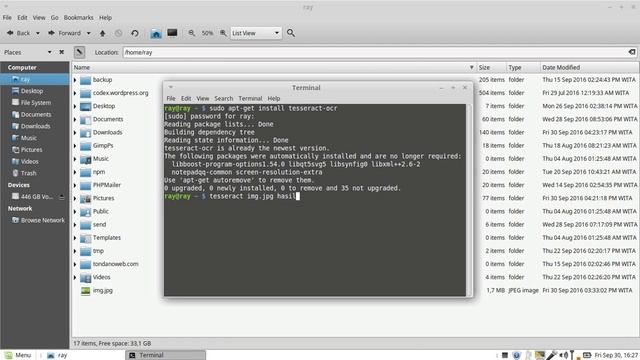Expand the backup folder row
This screenshot has width=640, height=360.
(75, 80)
